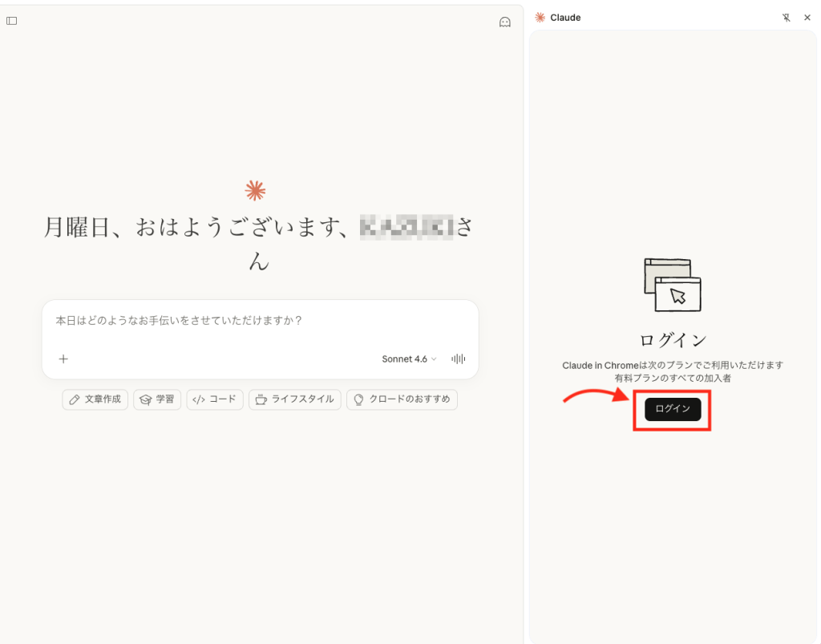The width and height of the screenshot is (821, 644).
Task: Close the Claude side panel
Action: pos(807,18)
